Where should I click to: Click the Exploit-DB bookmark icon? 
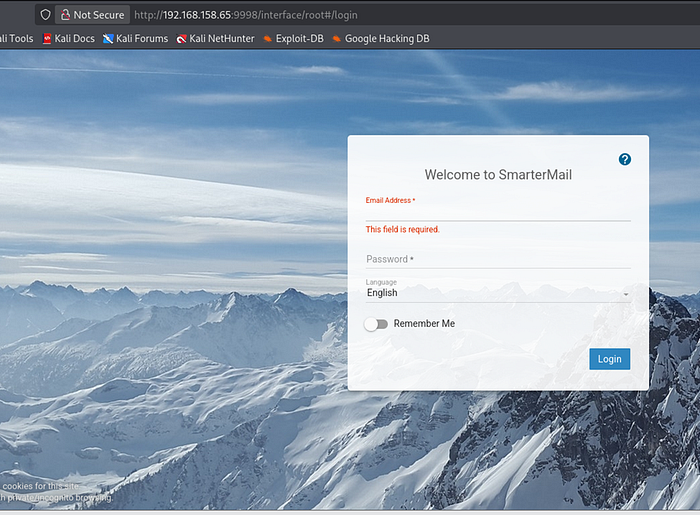click(x=267, y=39)
